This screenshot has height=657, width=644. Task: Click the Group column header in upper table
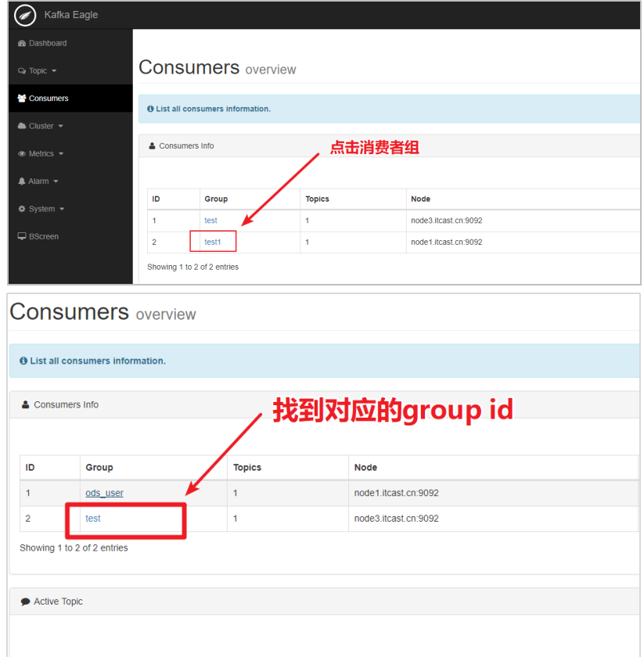[x=216, y=199]
